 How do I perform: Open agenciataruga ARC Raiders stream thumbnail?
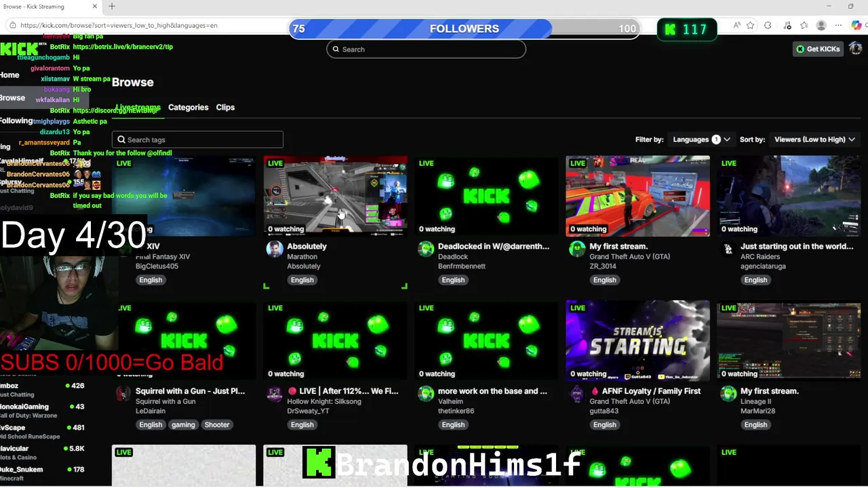click(x=789, y=196)
